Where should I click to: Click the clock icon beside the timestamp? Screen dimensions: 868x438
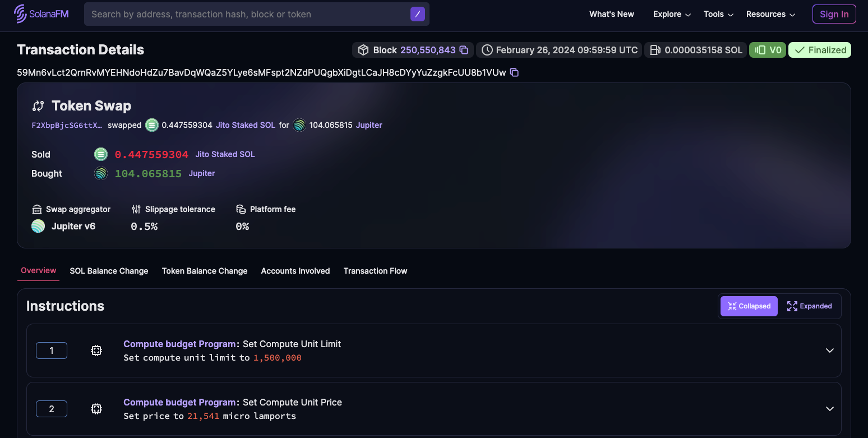(487, 50)
